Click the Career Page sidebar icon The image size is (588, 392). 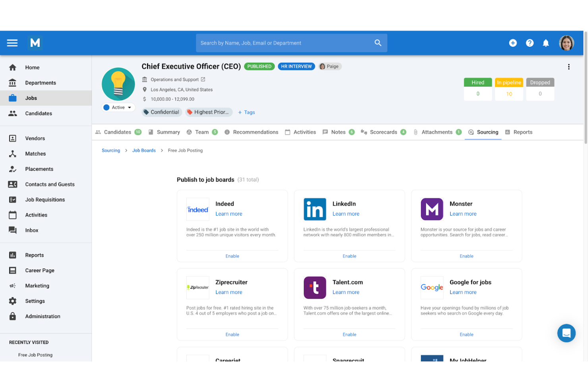pyautogui.click(x=13, y=270)
